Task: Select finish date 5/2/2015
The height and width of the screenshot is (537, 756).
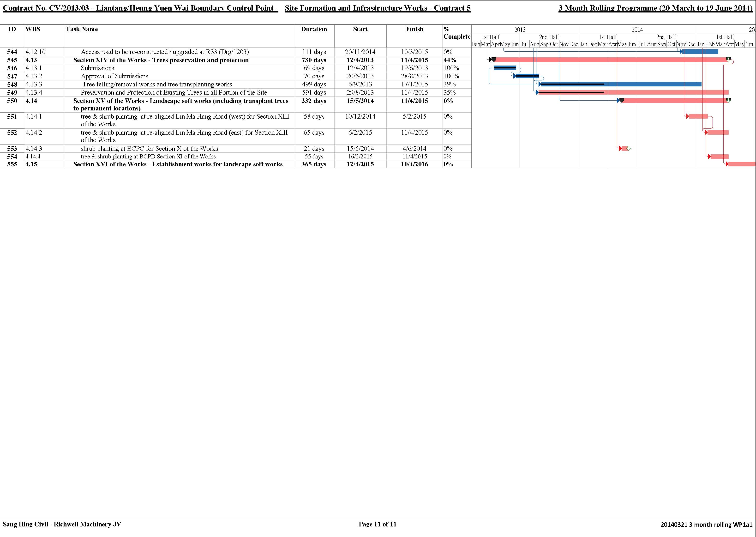Action: coord(414,116)
